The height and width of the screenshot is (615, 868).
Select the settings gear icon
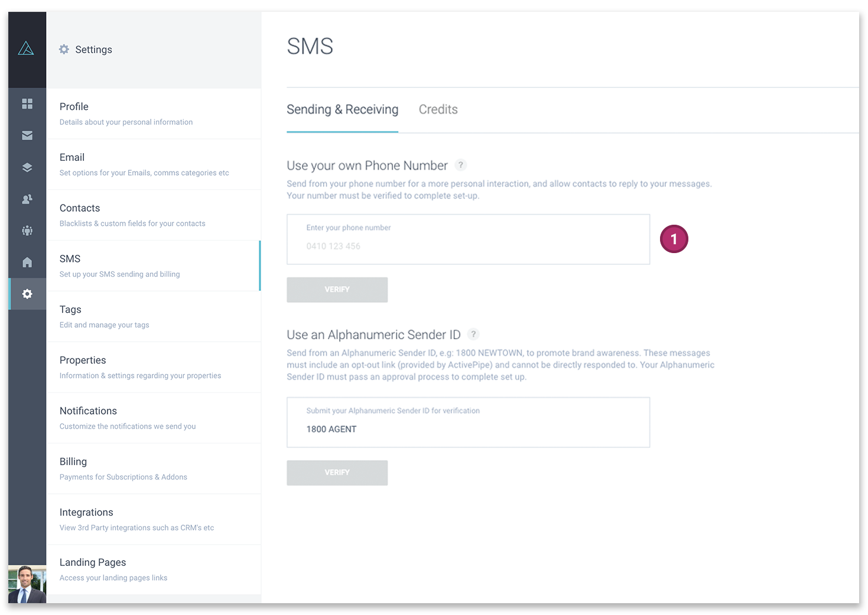pyautogui.click(x=27, y=294)
